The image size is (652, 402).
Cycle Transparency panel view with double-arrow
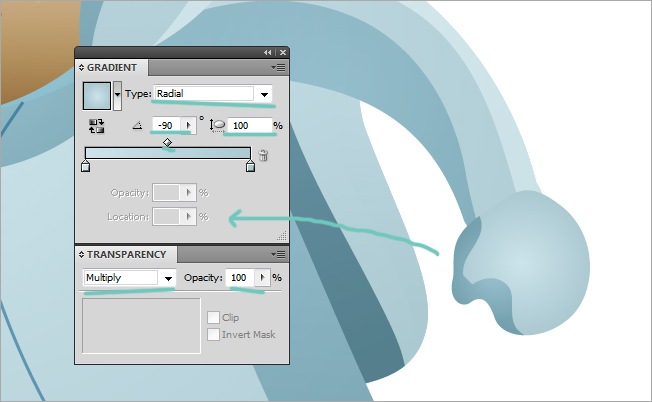click(82, 254)
